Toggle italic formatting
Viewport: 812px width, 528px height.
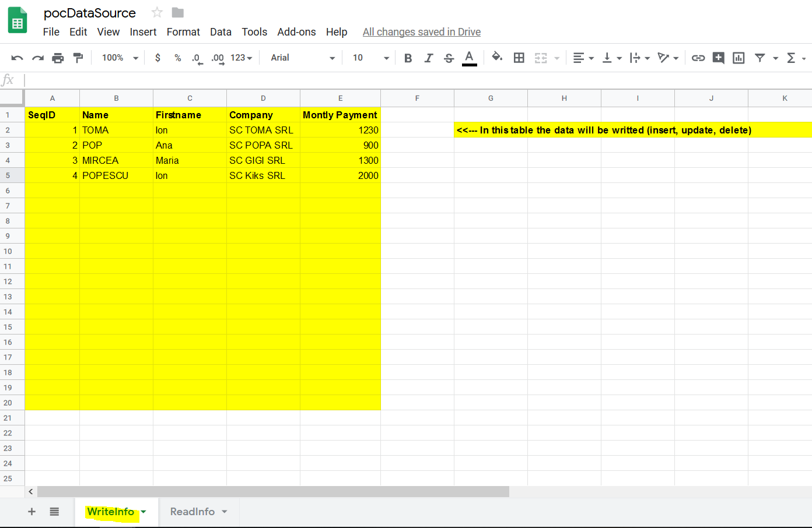click(x=428, y=58)
